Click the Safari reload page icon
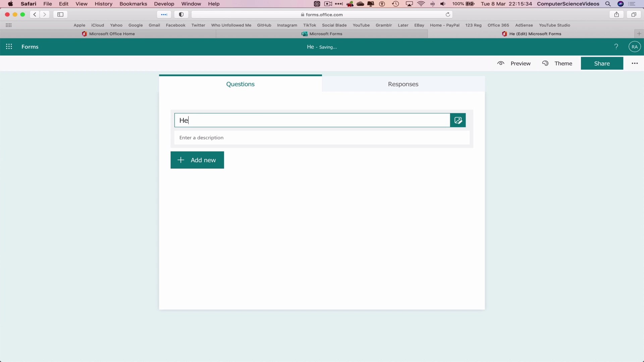644x362 pixels. [x=448, y=14]
